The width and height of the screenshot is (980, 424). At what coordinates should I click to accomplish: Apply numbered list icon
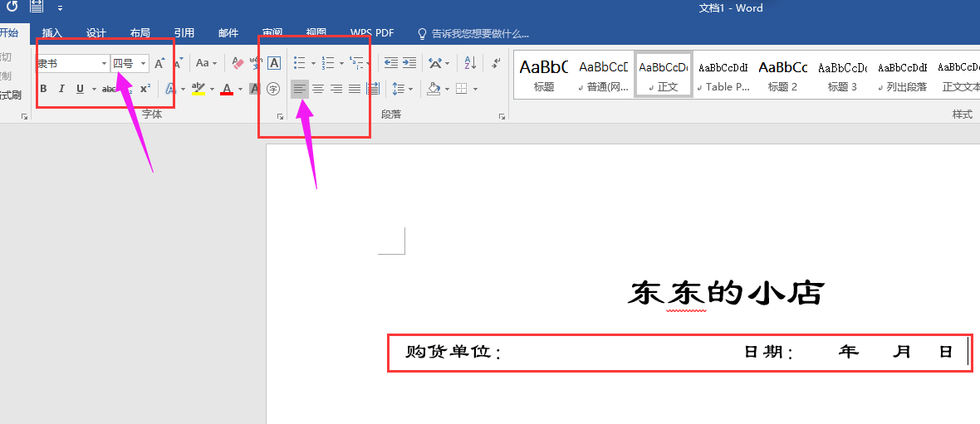click(328, 63)
